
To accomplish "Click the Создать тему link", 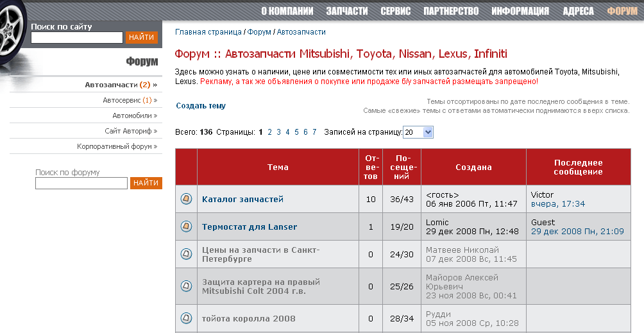I will click(201, 106).
